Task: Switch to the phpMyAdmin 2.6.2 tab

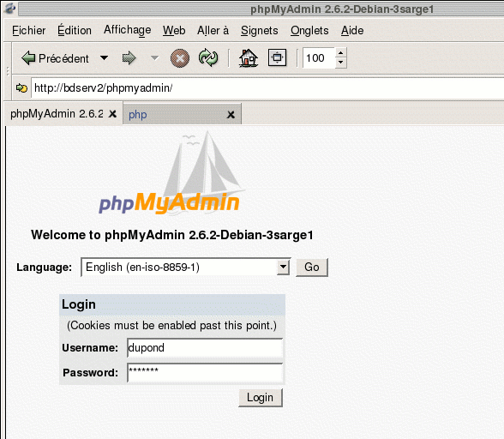Action: tap(57, 114)
